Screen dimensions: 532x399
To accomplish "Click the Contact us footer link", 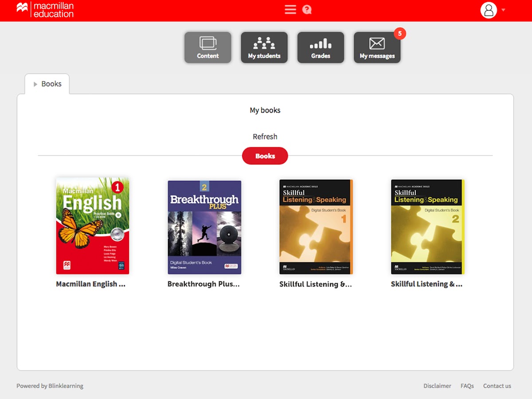I will (x=497, y=386).
